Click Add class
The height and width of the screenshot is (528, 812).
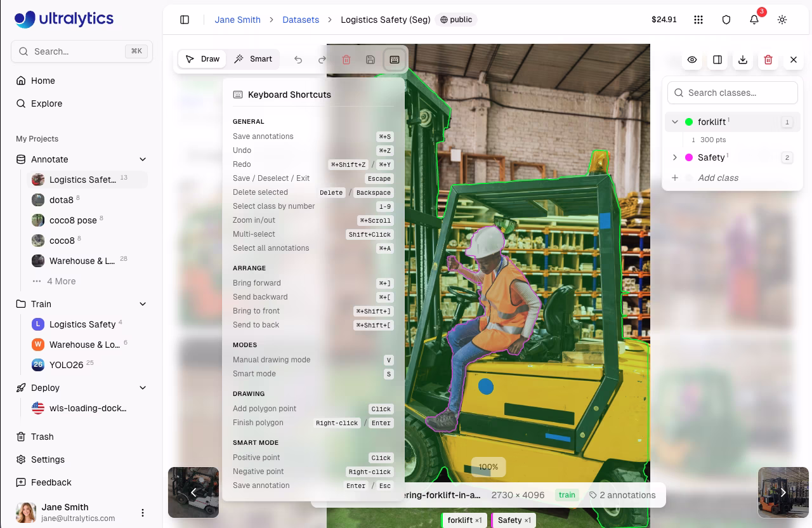point(718,178)
